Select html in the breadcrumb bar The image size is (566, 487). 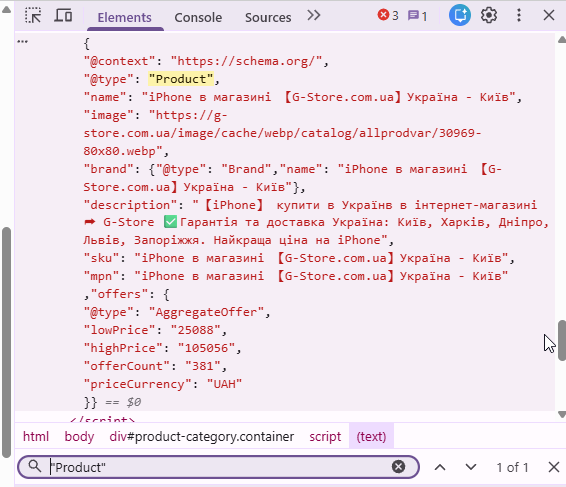(x=36, y=436)
